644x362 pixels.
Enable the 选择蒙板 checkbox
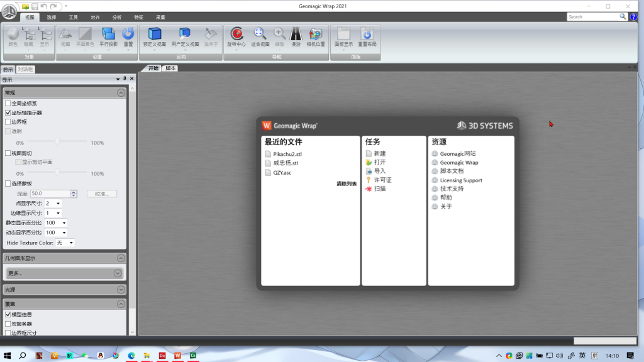(x=8, y=184)
